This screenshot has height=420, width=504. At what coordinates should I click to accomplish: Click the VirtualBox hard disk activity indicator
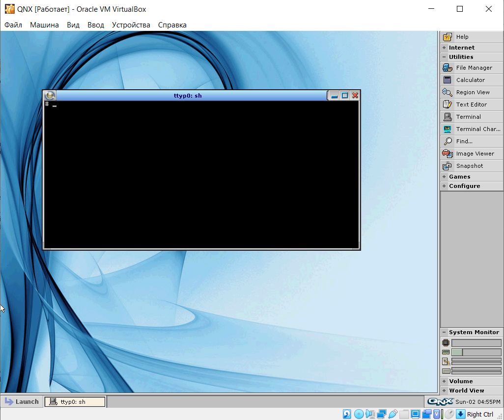pyautogui.click(x=347, y=414)
